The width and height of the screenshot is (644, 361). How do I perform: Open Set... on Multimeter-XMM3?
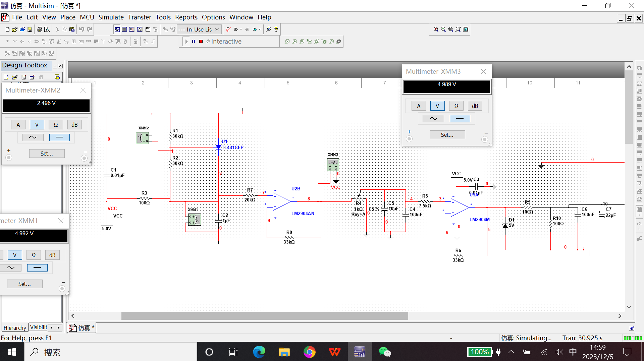(447, 135)
